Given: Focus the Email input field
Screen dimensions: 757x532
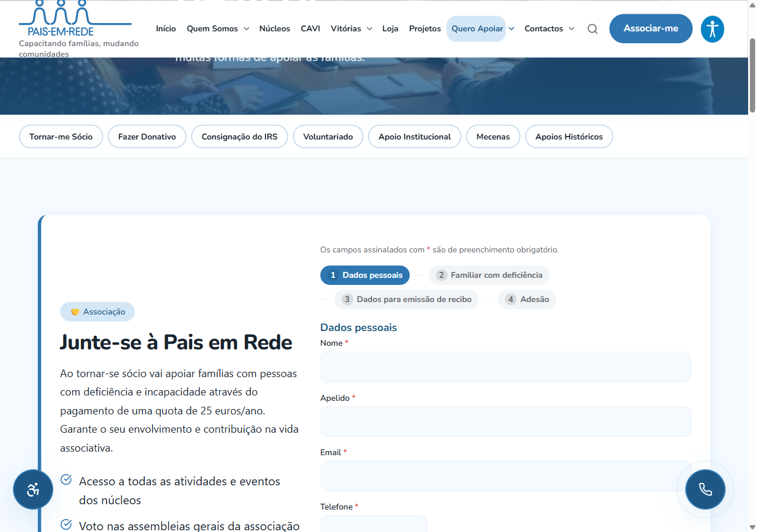Looking at the screenshot, I should 506,476.
